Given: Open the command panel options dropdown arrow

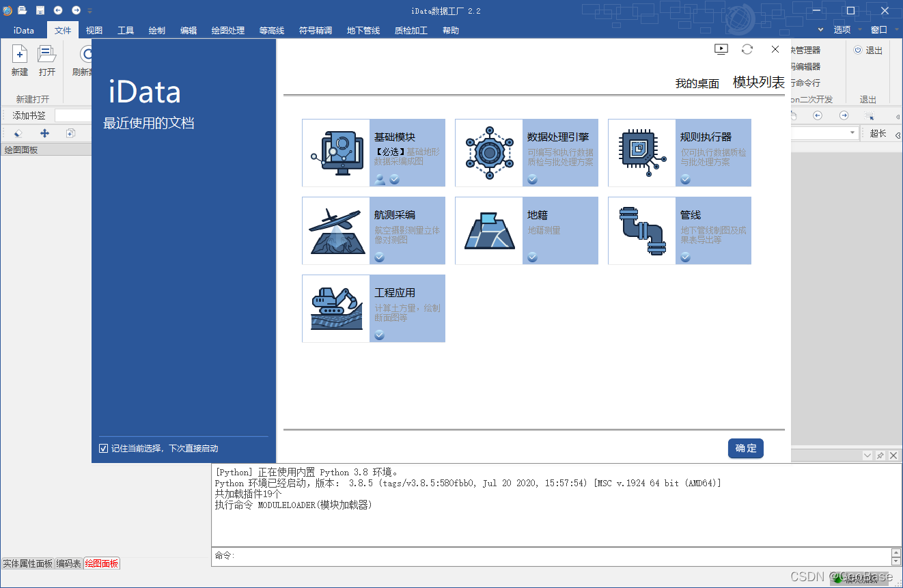Looking at the screenshot, I should click(867, 456).
